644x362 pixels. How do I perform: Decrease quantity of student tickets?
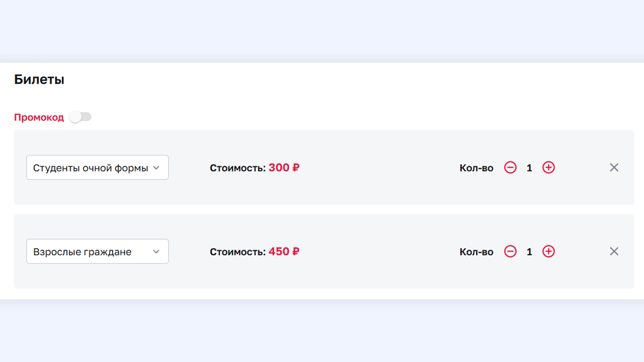pos(510,167)
